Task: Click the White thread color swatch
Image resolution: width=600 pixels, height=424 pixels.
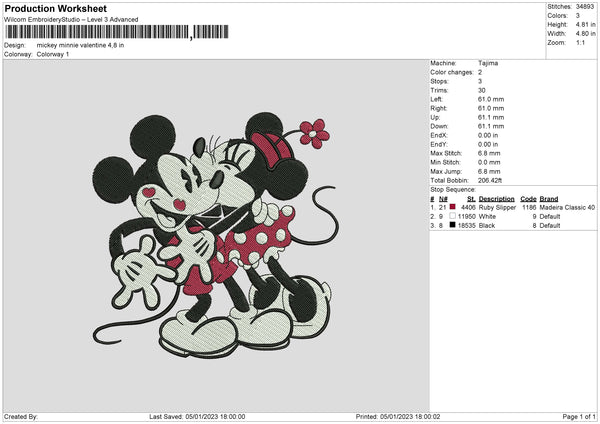Action: (x=453, y=216)
